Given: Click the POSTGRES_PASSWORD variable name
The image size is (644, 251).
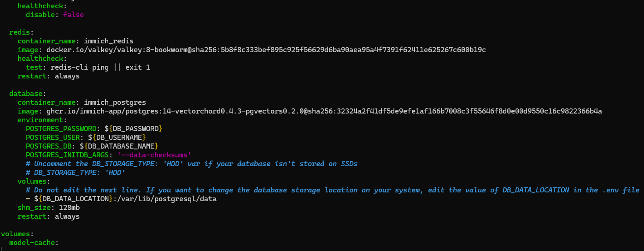Looking at the screenshot, I should coord(61,129).
